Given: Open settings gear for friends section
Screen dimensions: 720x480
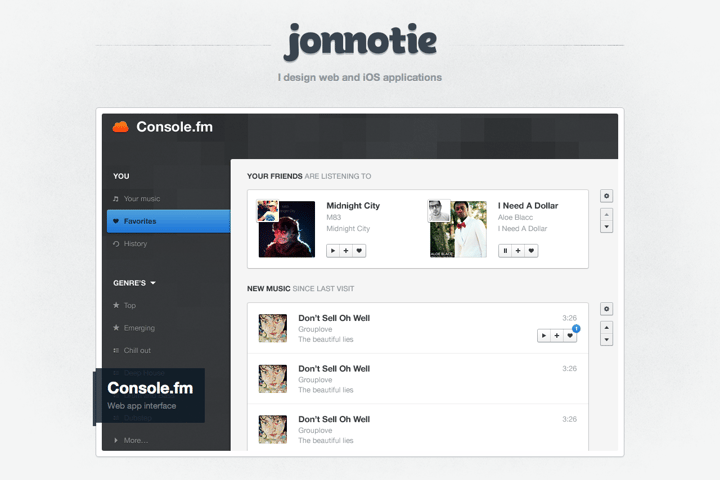Looking at the screenshot, I should (606, 196).
